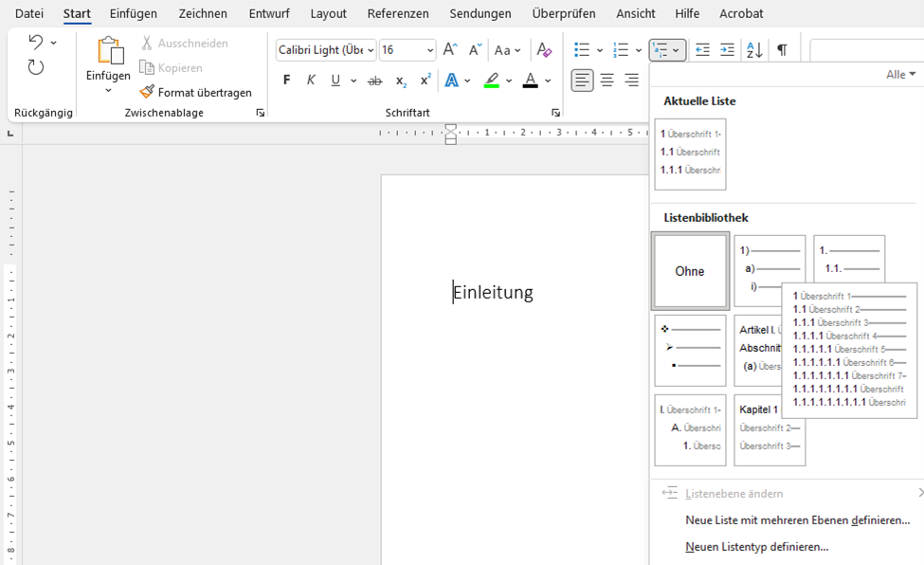Toggle italic formatting (K)
The height and width of the screenshot is (565, 924).
click(311, 81)
